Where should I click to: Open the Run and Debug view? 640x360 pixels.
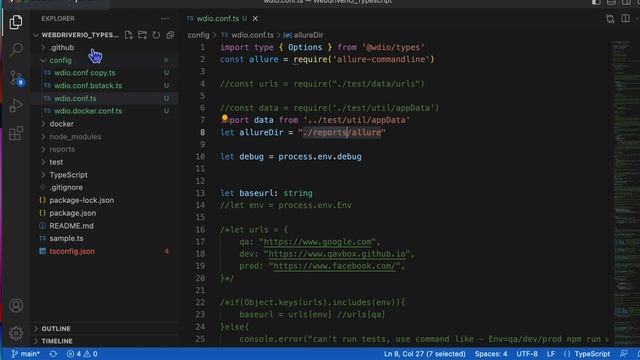(x=16, y=105)
